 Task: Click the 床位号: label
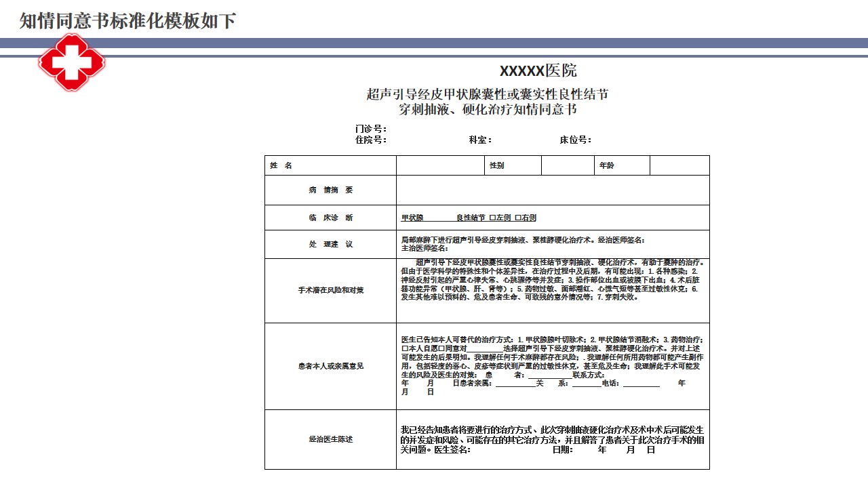(575, 140)
